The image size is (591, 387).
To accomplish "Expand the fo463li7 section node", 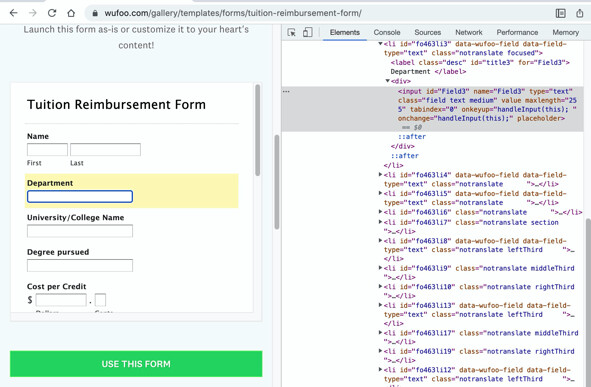I will [x=380, y=222].
